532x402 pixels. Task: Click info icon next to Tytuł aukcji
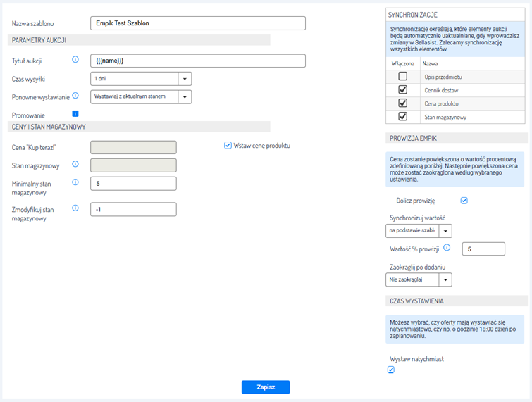pos(75,60)
